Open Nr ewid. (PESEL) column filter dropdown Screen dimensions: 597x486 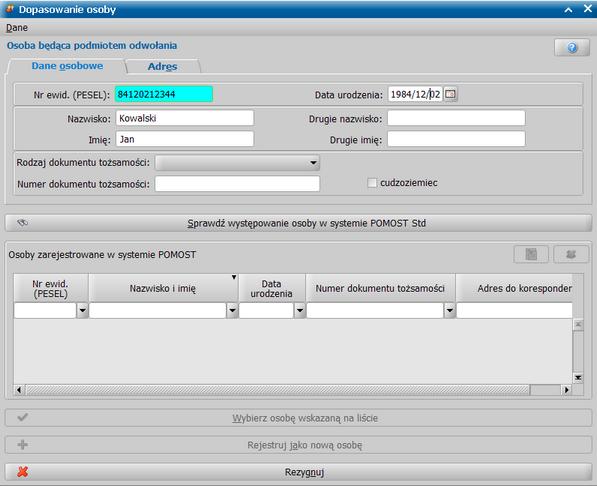(x=82, y=310)
